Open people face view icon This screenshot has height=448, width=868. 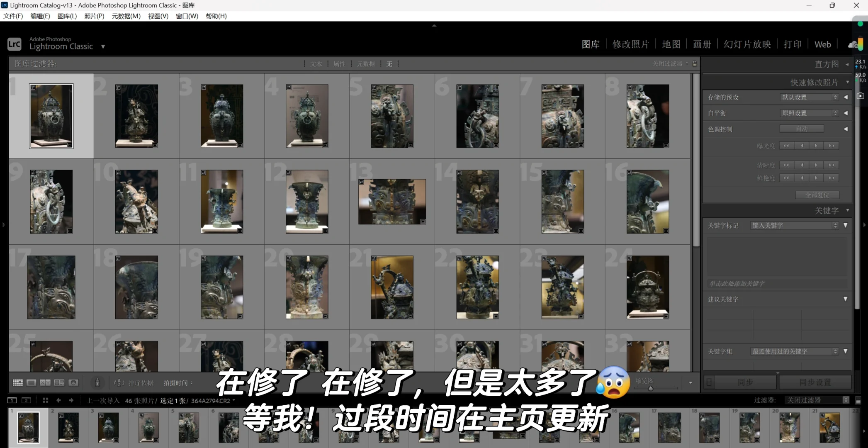click(73, 382)
